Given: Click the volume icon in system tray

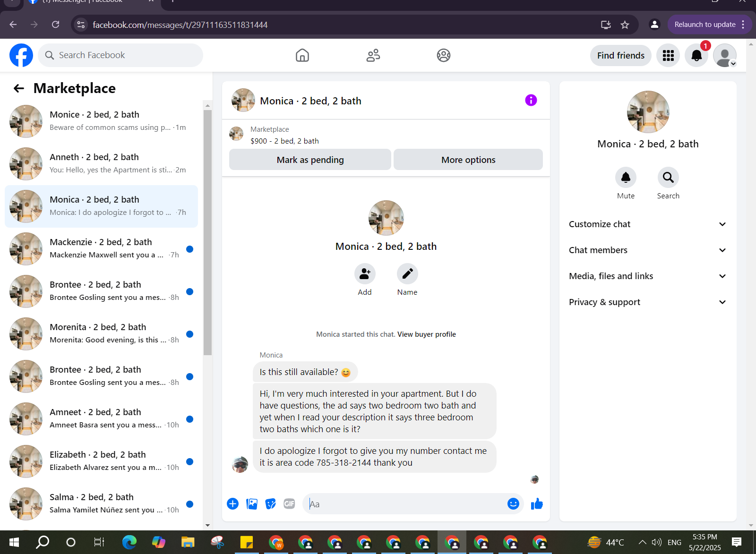Looking at the screenshot, I should 657,542.
